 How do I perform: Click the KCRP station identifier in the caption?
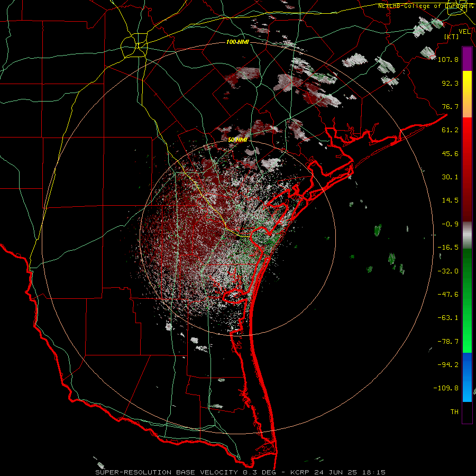pos(300,472)
